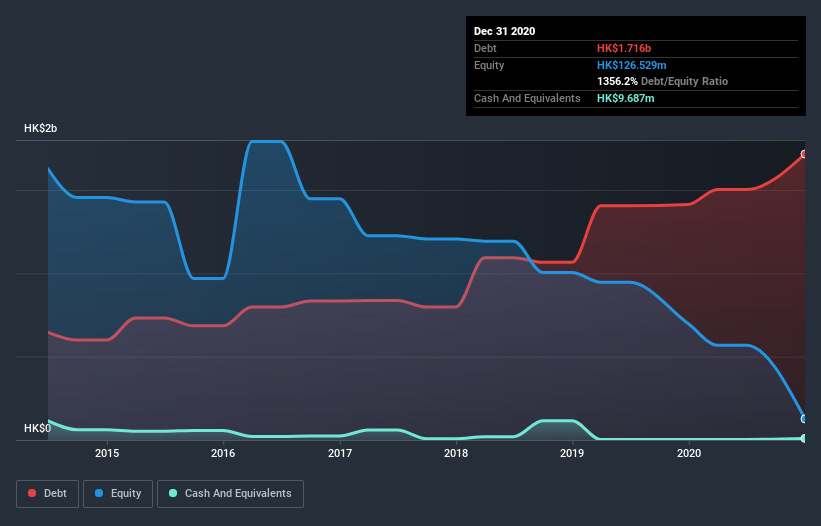Click the Dec 31 2020 tooltip date
821x526 pixels.
pos(504,31)
